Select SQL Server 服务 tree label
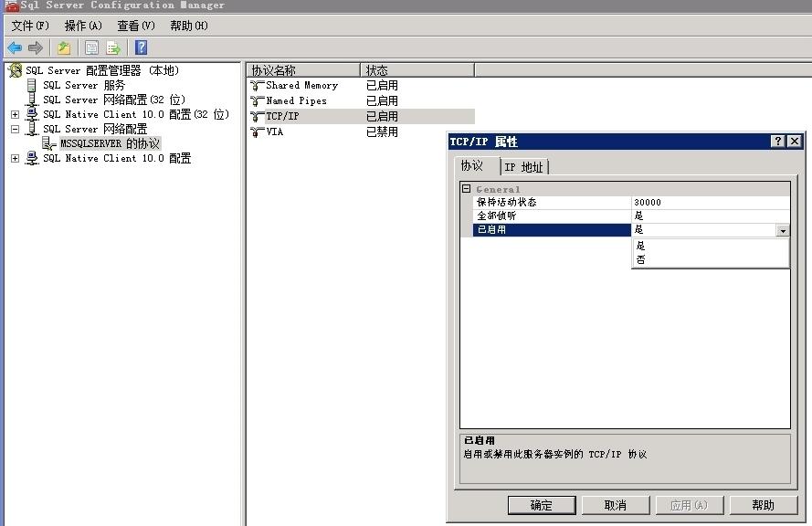This screenshot has width=812, height=526. pos(84,86)
